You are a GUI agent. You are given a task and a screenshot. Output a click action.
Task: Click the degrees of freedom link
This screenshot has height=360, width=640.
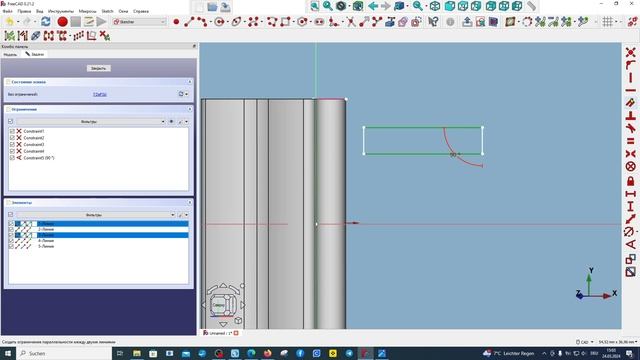(x=100, y=94)
